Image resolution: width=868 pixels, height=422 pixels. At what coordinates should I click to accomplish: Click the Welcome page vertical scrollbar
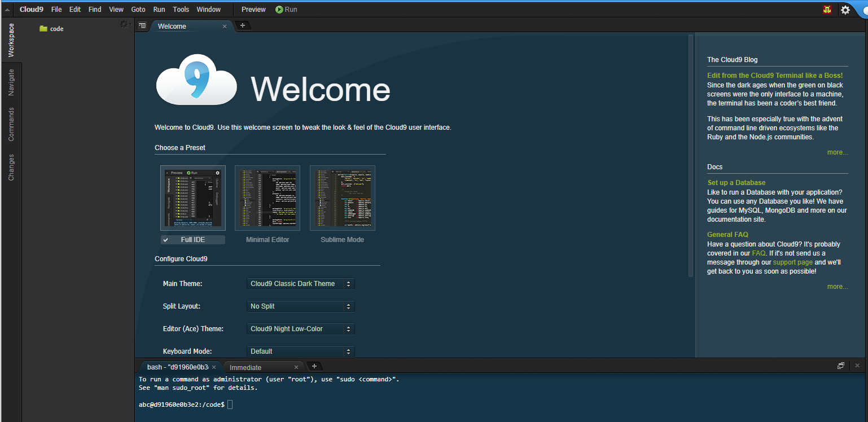(x=690, y=155)
